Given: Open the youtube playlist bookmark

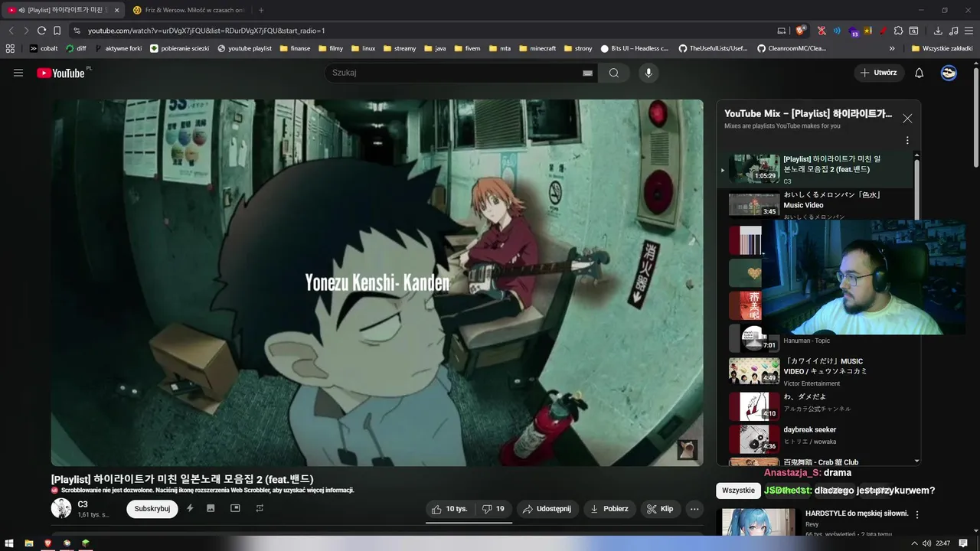Looking at the screenshot, I should (245, 48).
